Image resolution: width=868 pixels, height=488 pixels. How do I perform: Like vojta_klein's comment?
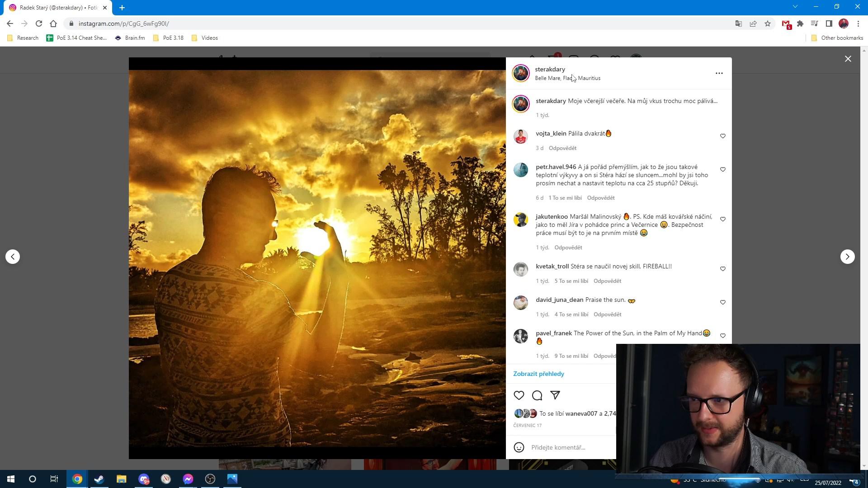(x=722, y=136)
